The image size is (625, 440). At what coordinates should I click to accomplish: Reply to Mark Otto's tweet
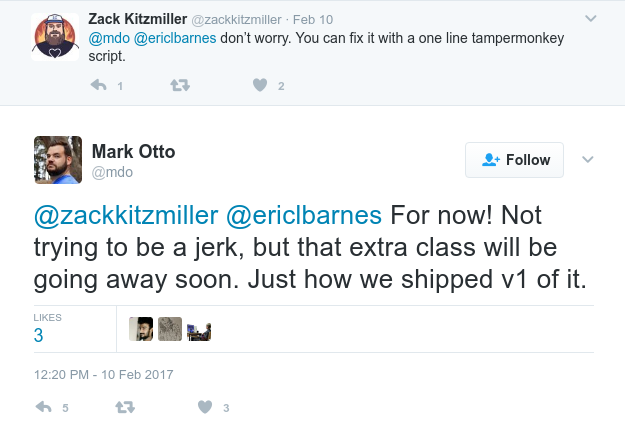pos(44,407)
